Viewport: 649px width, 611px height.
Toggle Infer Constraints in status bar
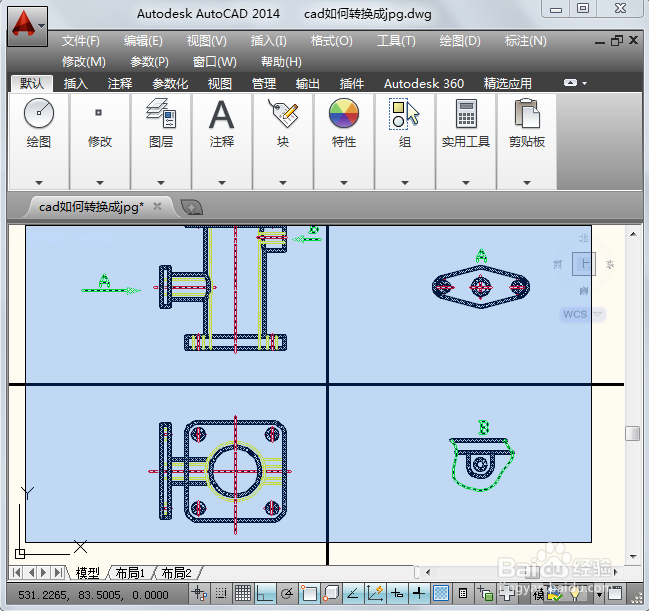coord(199,594)
